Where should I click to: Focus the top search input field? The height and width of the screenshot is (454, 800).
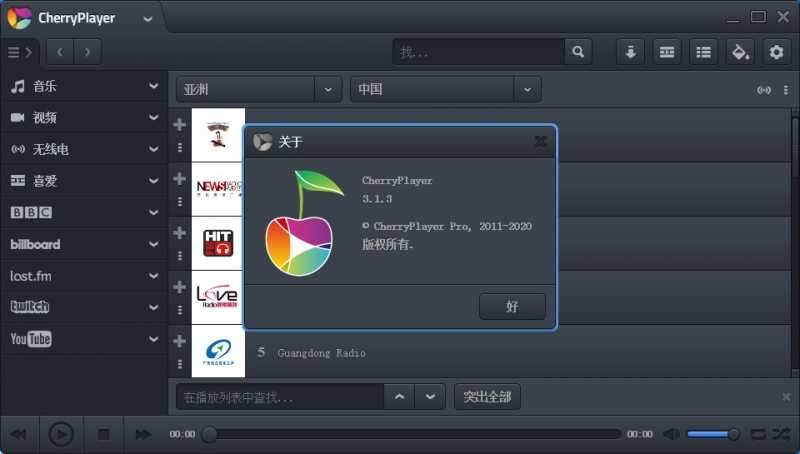(479, 52)
